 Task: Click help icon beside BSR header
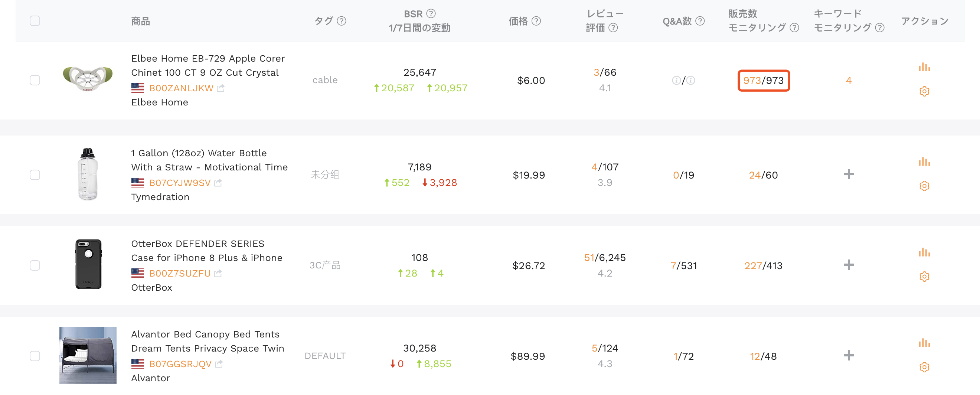click(431, 14)
